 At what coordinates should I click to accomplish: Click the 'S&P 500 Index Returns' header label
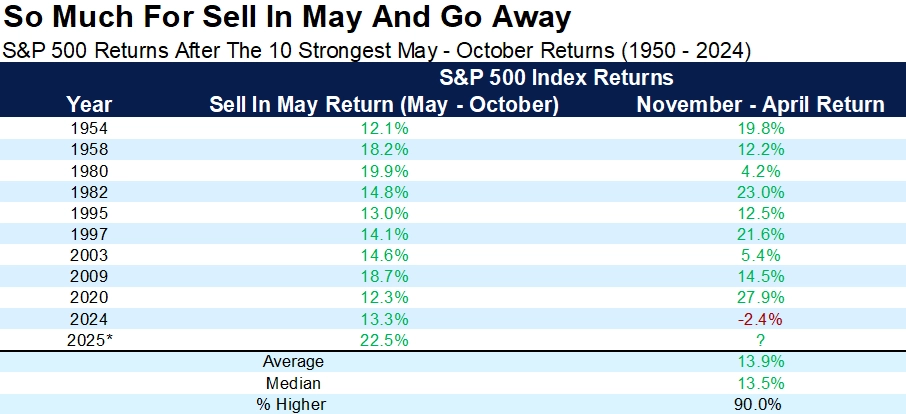(555, 77)
